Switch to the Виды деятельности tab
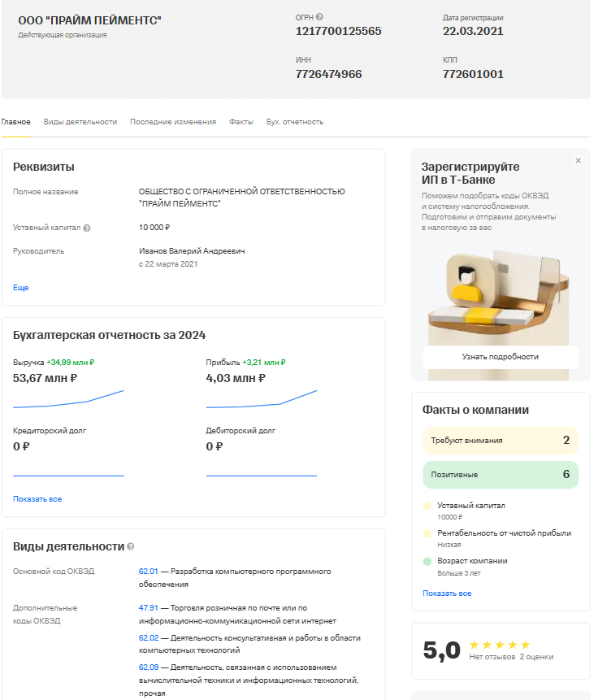The height and width of the screenshot is (700, 598). click(x=80, y=122)
